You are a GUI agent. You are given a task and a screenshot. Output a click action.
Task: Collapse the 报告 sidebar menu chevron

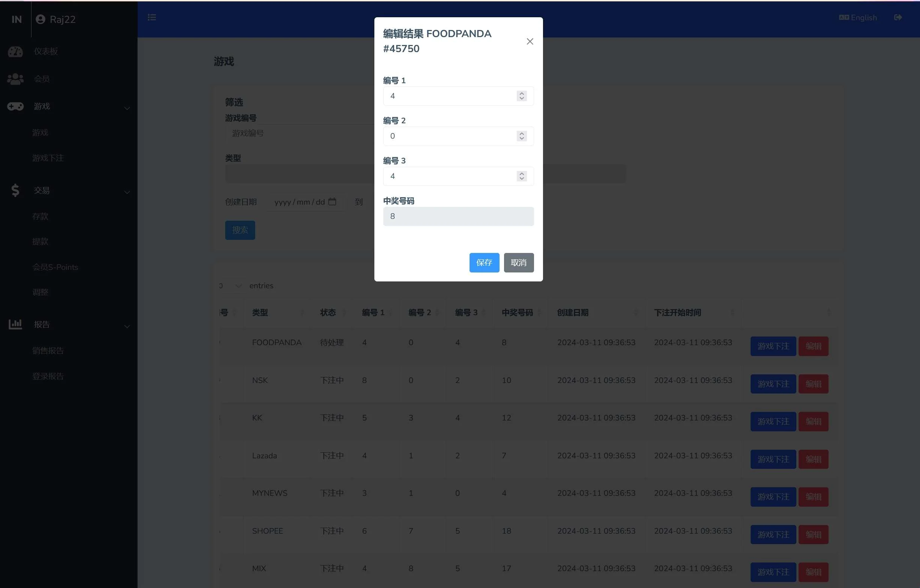127,326
